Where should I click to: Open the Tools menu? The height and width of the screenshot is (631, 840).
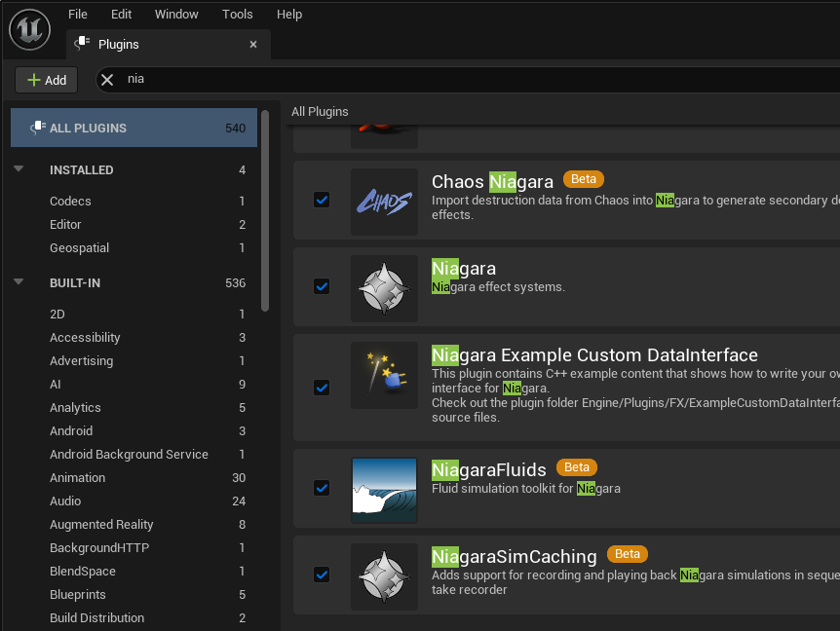tap(238, 15)
